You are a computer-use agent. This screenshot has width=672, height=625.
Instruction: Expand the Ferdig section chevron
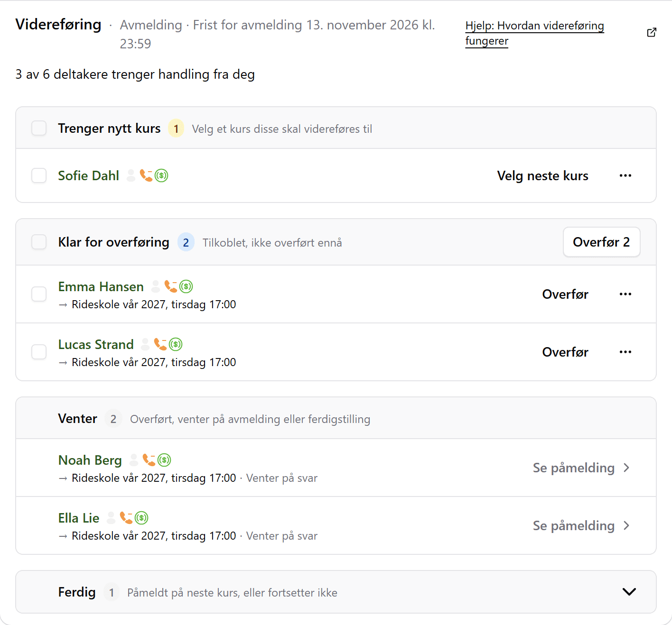pyautogui.click(x=629, y=592)
